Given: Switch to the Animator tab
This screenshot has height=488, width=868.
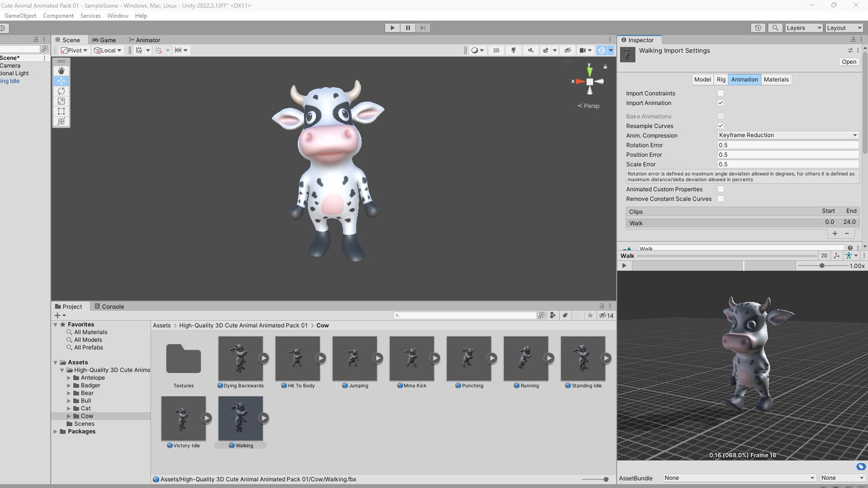Looking at the screenshot, I should 144,40.
